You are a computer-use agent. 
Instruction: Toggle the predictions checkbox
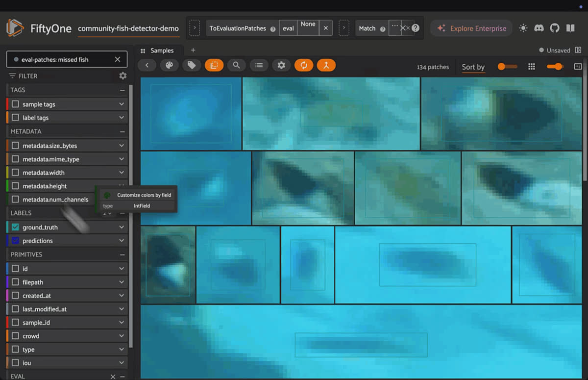(15, 241)
